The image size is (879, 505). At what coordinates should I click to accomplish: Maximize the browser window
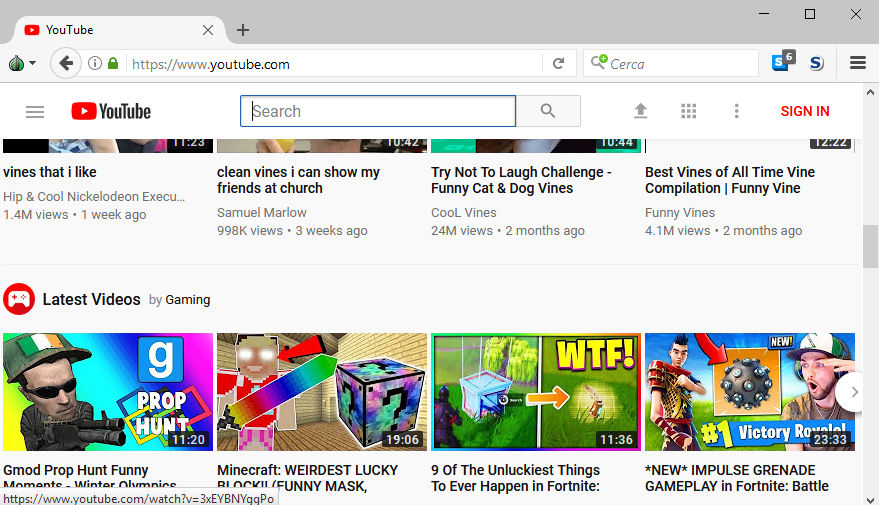coord(809,14)
